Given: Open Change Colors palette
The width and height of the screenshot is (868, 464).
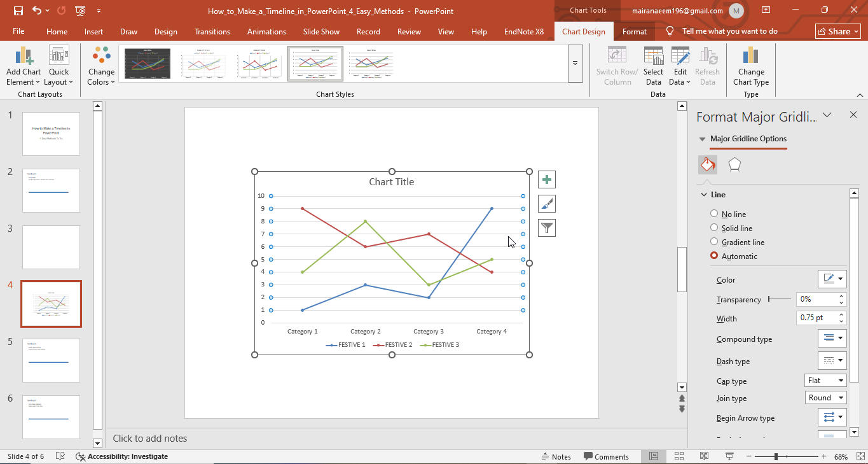Looking at the screenshot, I should pyautogui.click(x=101, y=66).
